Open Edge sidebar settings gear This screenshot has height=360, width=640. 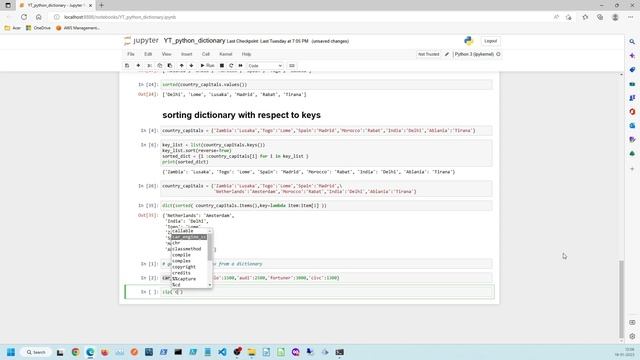tap(632, 336)
